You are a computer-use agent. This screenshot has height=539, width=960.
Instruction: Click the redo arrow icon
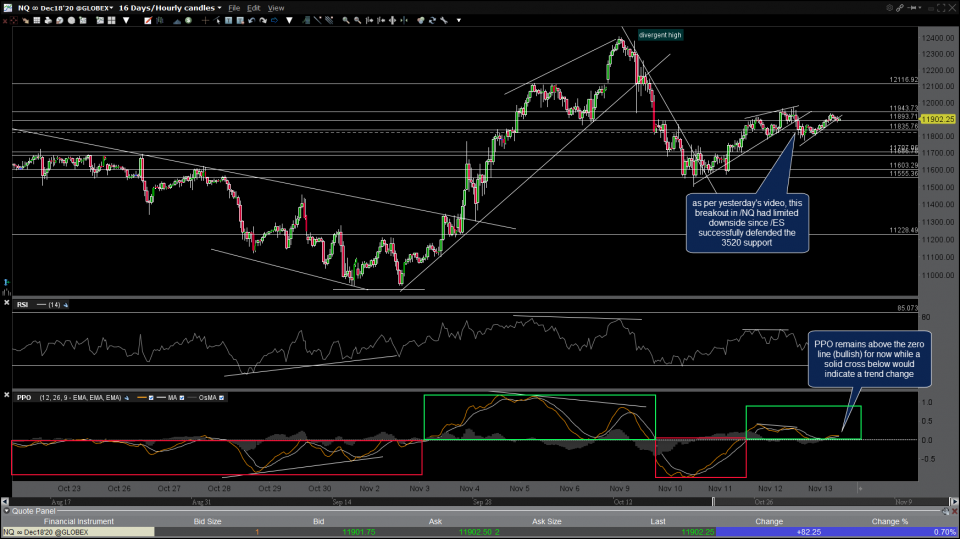click(x=263, y=20)
